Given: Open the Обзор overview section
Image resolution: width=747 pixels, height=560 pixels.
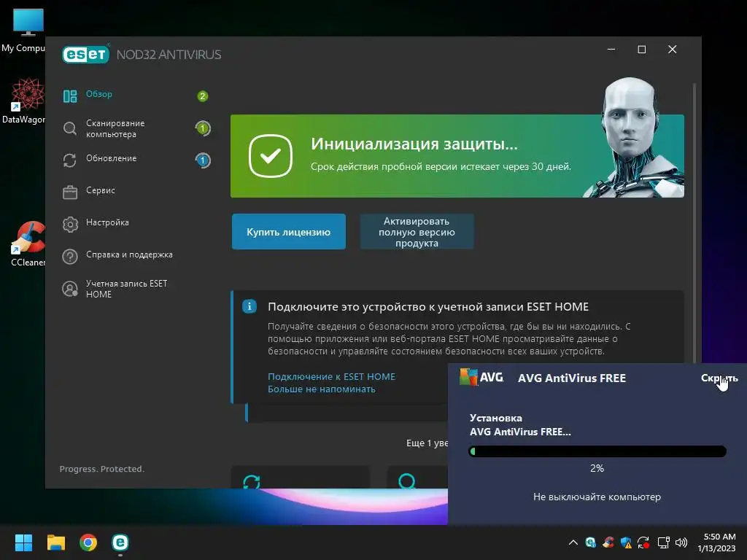Looking at the screenshot, I should (x=99, y=94).
